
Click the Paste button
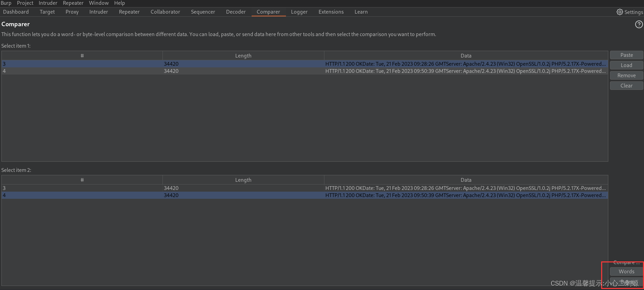tap(627, 55)
